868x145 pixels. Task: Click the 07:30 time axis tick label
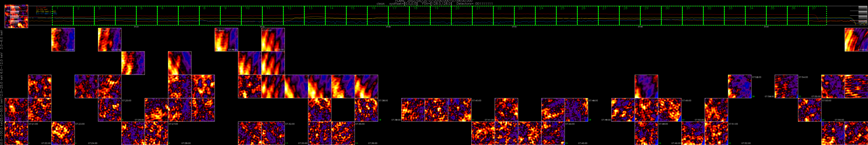click(262, 26)
